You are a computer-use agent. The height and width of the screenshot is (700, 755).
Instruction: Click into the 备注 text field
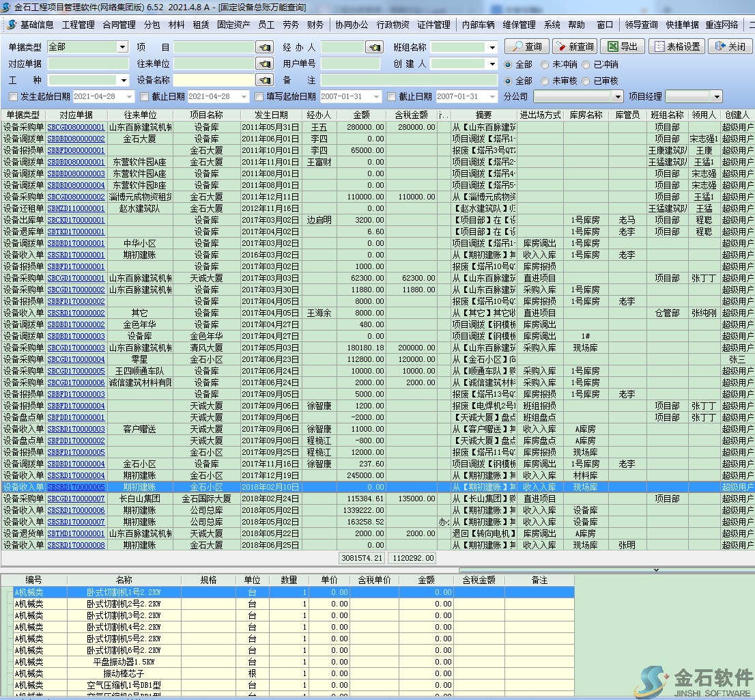click(410, 80)
